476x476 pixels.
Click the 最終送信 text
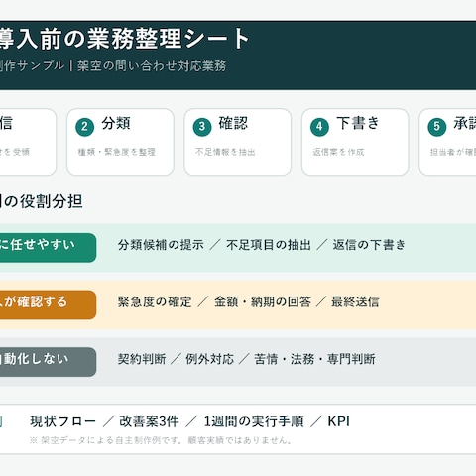(x=355, y=301)
